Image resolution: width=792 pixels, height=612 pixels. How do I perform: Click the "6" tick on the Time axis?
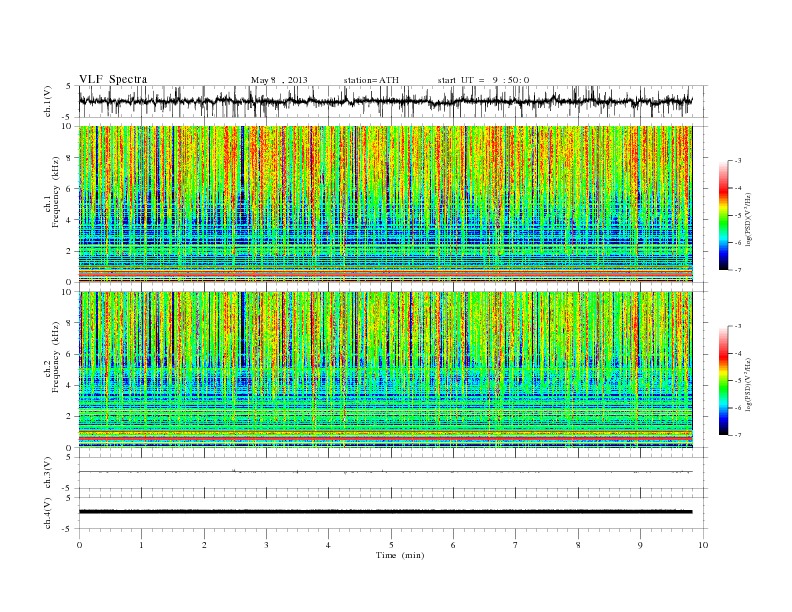click(453, 545)
